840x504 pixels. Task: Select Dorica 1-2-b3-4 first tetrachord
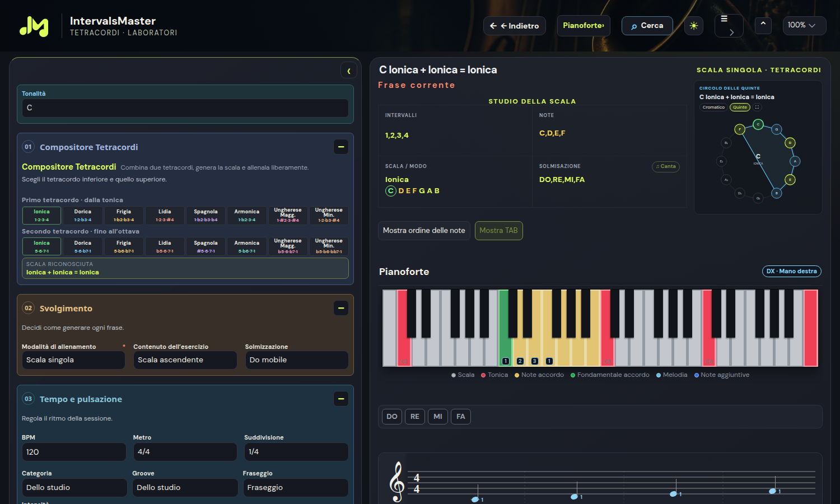83,216
